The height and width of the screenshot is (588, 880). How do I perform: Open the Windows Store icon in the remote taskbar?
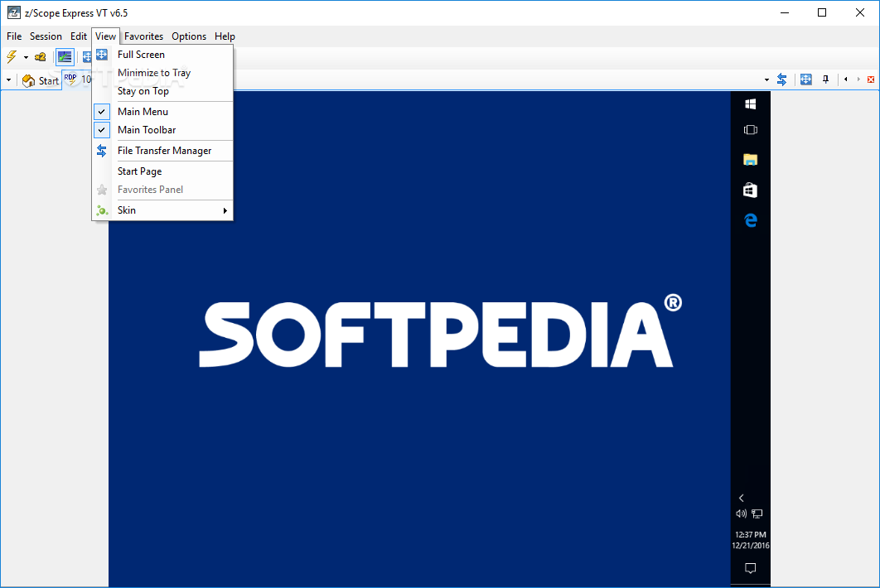[751, 190]
